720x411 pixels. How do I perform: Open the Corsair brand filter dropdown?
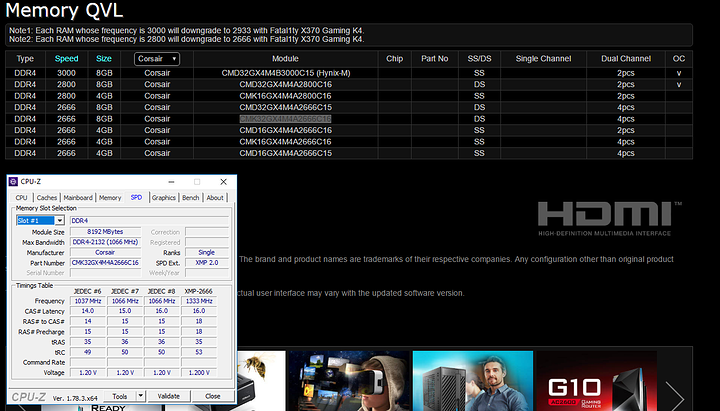coord(157,59)
